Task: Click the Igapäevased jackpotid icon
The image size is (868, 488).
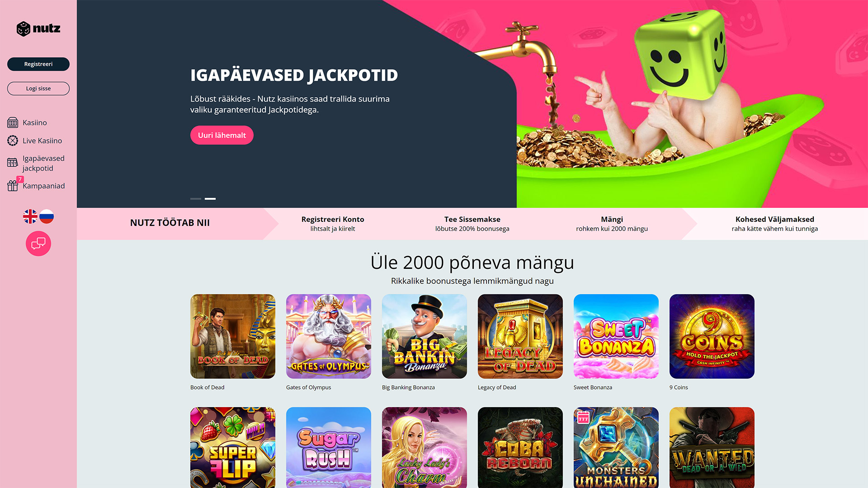Action: tap(13, 163)
